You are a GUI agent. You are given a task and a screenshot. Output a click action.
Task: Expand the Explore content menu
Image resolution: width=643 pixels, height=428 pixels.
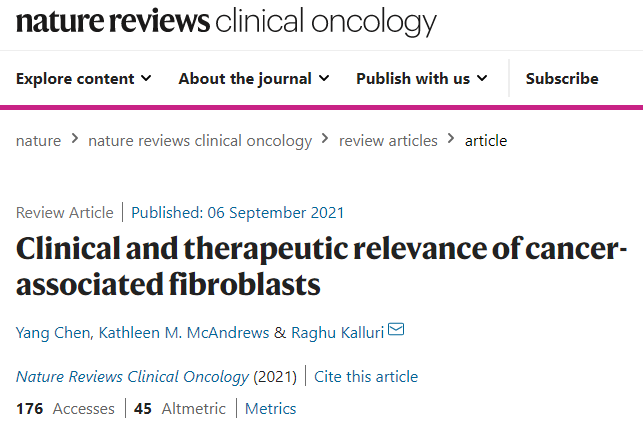[x=84, y=78]
